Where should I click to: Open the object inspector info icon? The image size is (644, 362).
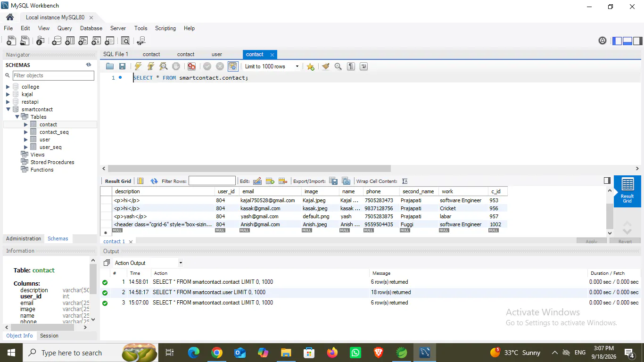point(41,41)
